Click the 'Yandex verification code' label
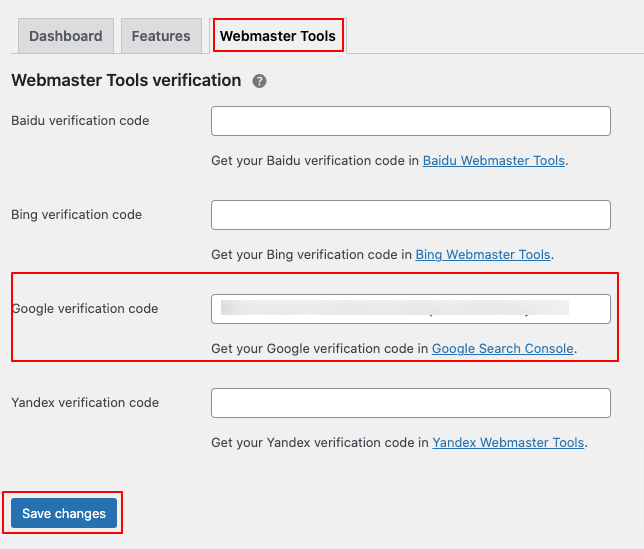This screenshot has height=549, width=644. coord(85,403)
